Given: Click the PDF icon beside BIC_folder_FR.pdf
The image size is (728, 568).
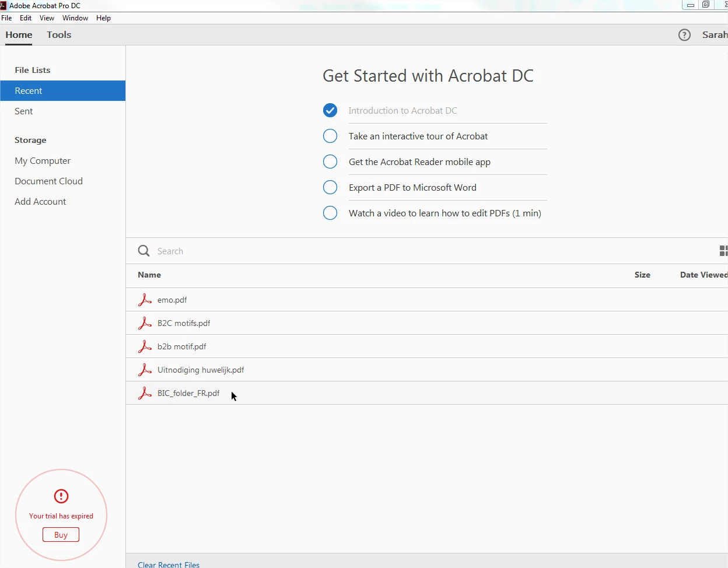Looking at the screenshot, I should (x=145, y=393).
